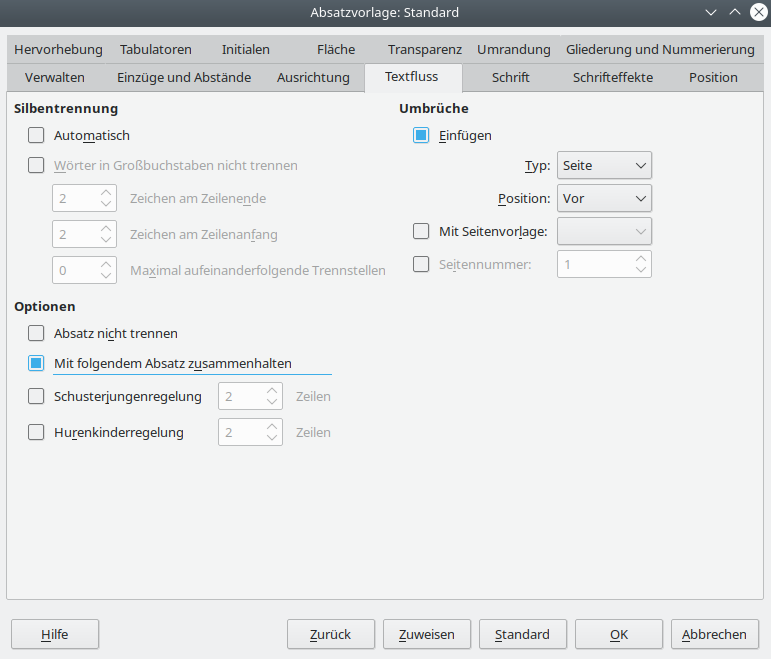
Task: Uncheck the Einfügen break checkbox
Action: 421,135
